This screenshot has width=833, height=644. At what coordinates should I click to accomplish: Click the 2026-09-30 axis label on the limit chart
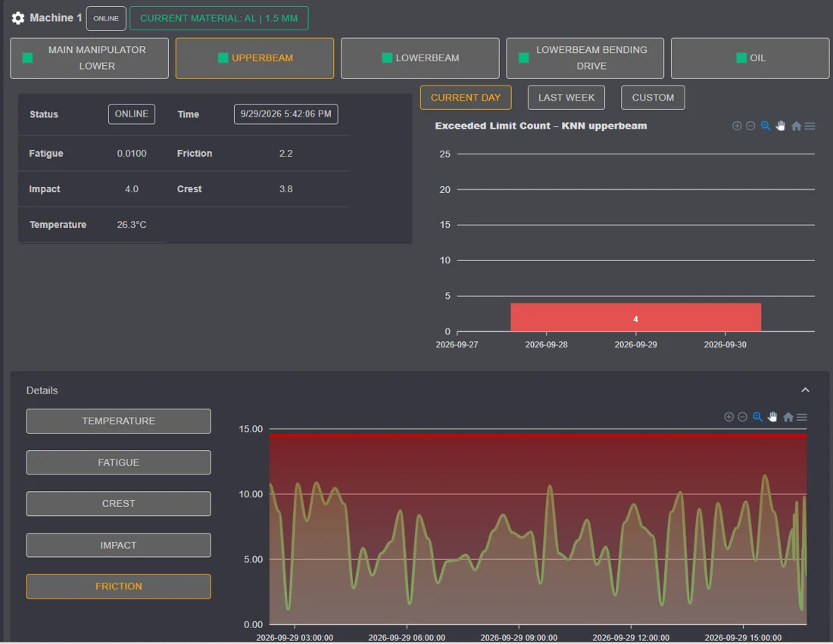(725, 344)
